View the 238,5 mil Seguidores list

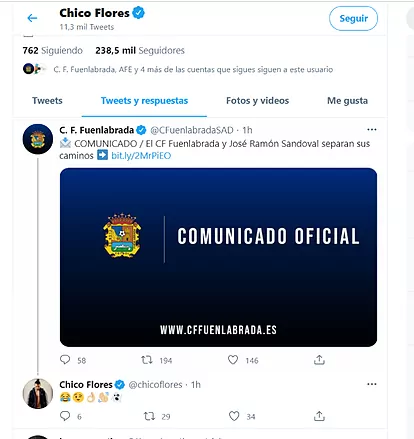tap(140, 51)
